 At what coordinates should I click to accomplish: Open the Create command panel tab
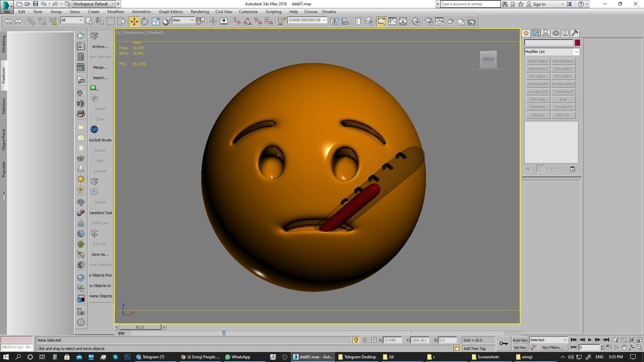pos(526,33)
